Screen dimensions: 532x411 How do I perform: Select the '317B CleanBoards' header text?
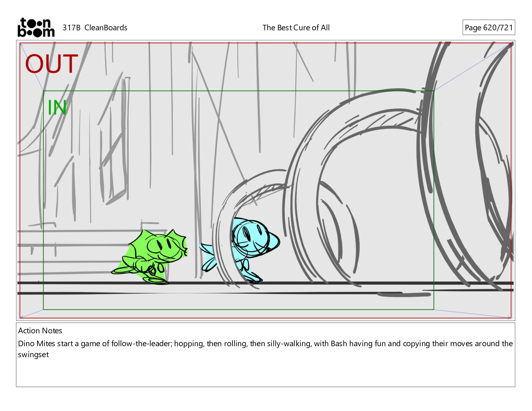[x=95, y=28]
